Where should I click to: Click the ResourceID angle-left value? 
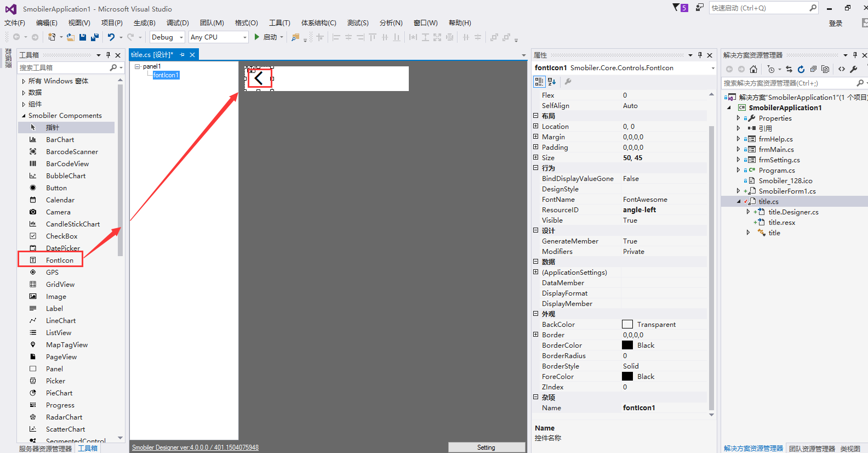(639, 209)
